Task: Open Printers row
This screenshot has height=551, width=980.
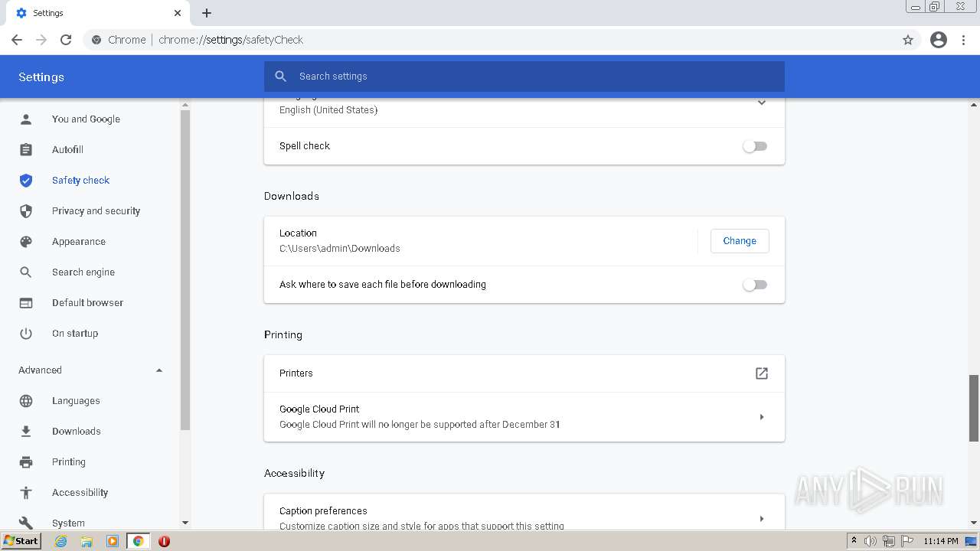Action: (x=524, y=373)
